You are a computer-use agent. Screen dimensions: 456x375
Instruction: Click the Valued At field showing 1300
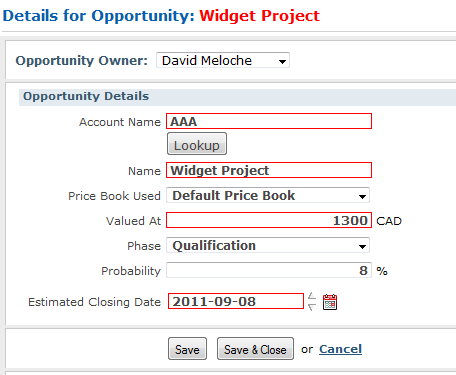point(269,220)
